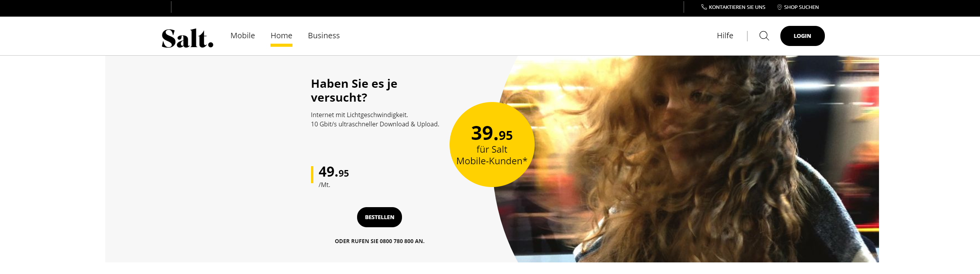Click the yellow 39.95 price badge

pyautogui.click(x=492, y=145)
